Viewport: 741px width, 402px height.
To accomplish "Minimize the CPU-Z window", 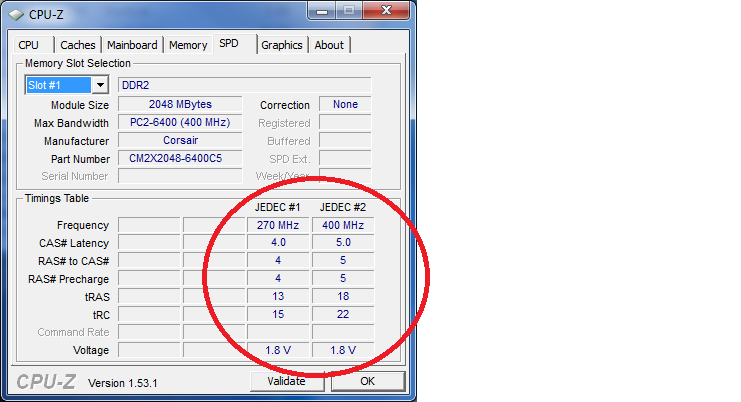I will 321,12.
